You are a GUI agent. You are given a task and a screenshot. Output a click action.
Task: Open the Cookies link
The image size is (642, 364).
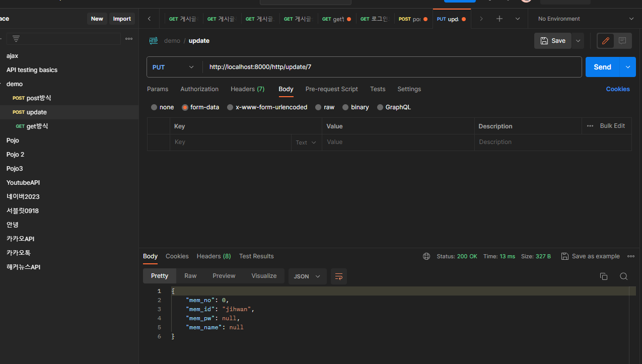pyautogui.click(x=618, y=89)
